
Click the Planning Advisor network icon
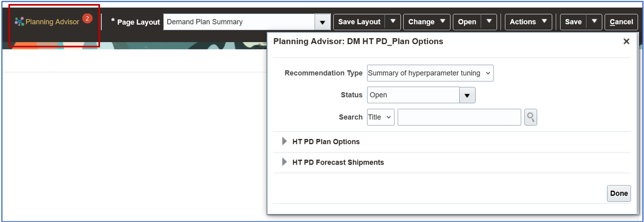pyautogui.click(x=19, y=22)
